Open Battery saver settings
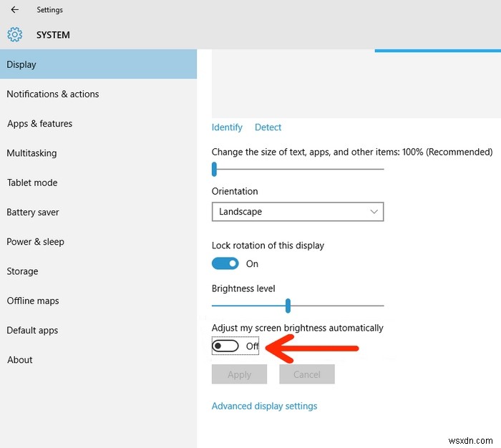The image size is (501, 448). (99, 212)
